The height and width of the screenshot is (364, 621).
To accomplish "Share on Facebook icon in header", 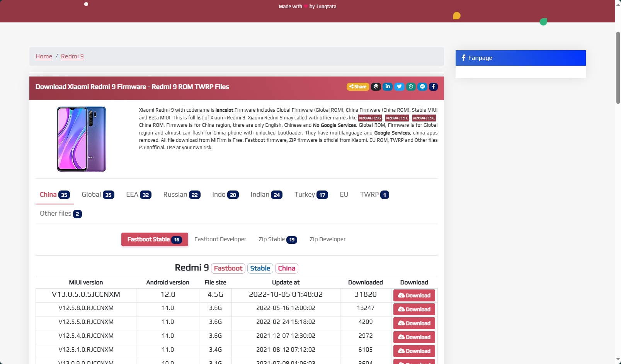I will coord(433,87).
